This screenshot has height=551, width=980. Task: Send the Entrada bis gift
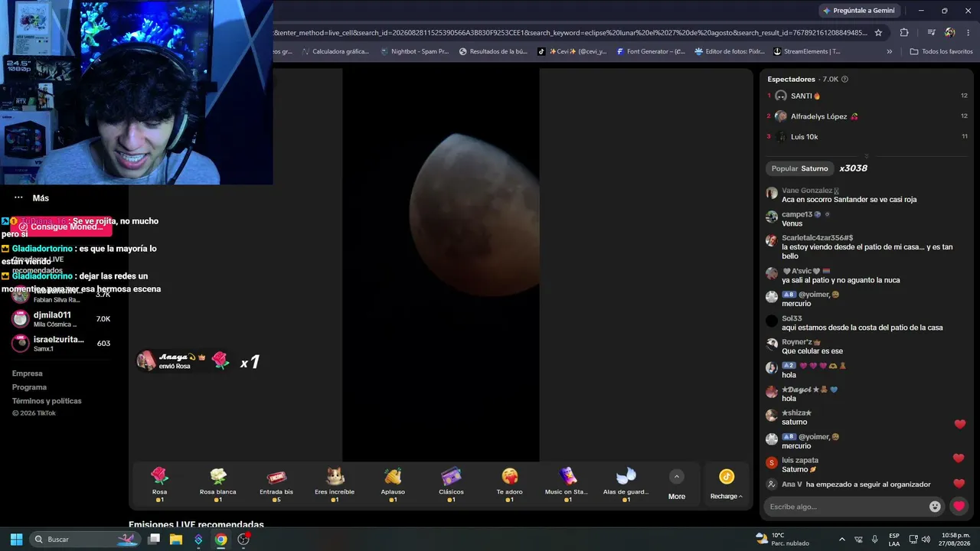pos(276,485)
